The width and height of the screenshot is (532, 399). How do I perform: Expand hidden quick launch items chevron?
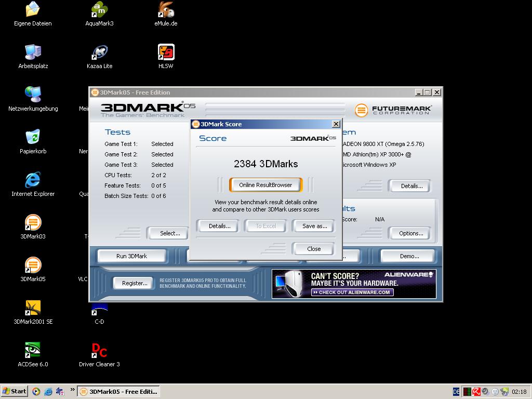pos(72,390)
